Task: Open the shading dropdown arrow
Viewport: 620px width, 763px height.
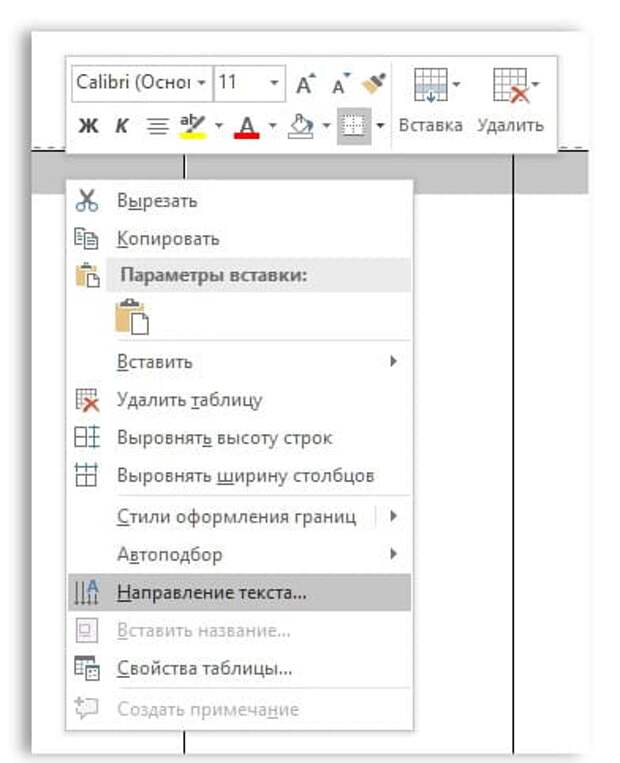Action: click(x=327, y=126)
